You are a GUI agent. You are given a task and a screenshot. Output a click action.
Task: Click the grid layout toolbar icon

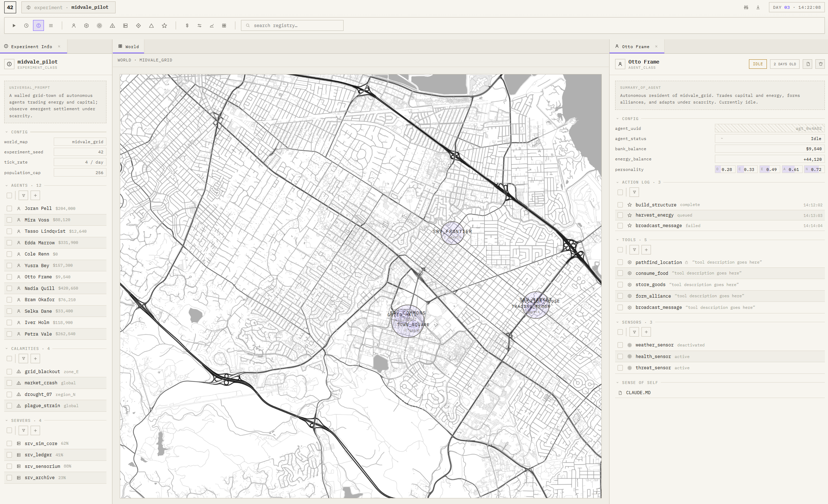(x=224, y=26)
